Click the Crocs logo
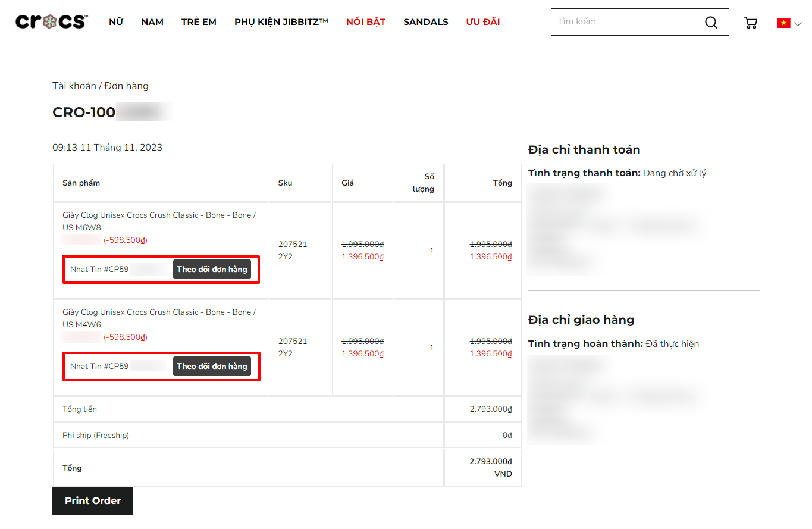Image resolution: width=812 pixels, height=529 pixels. (52, 22)
